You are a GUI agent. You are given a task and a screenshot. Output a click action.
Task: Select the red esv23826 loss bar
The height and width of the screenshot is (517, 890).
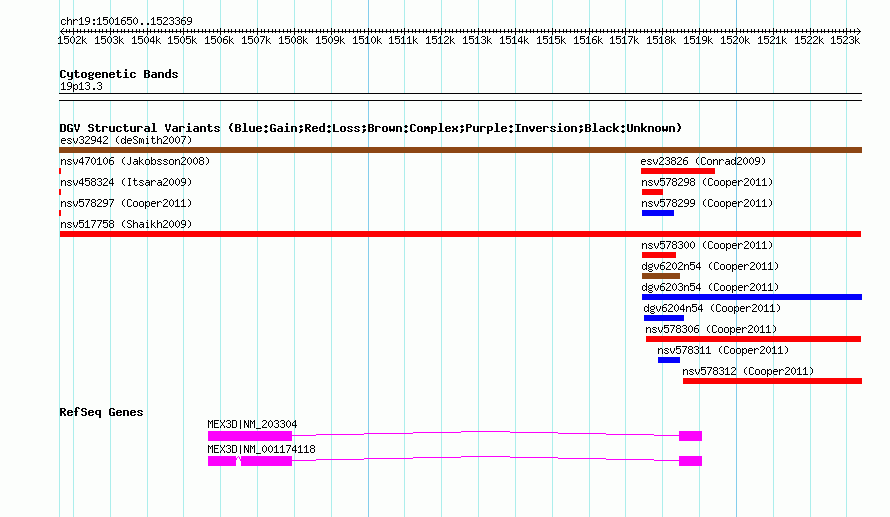point(678,171)
